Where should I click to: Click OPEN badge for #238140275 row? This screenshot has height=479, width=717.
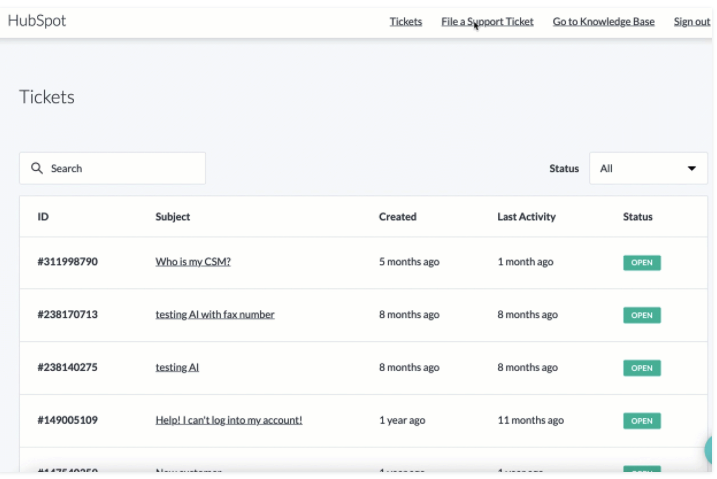pos(642,368)
